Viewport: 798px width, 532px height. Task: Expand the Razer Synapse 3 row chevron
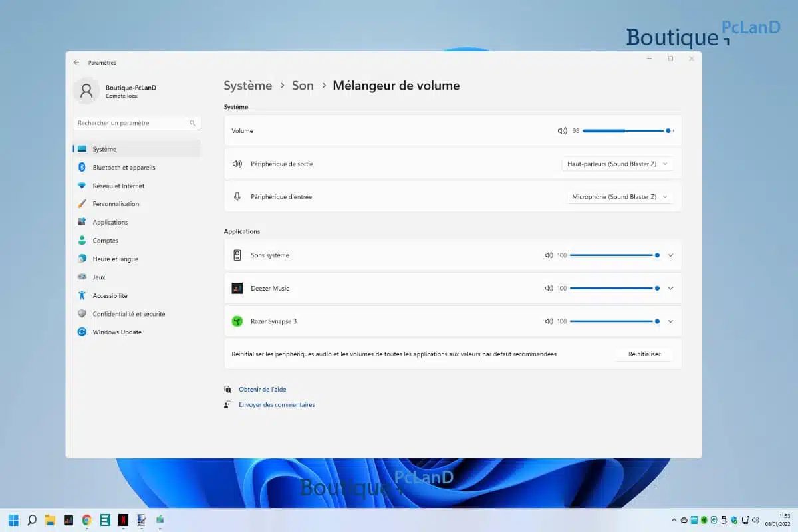click(x=670, y=321)
